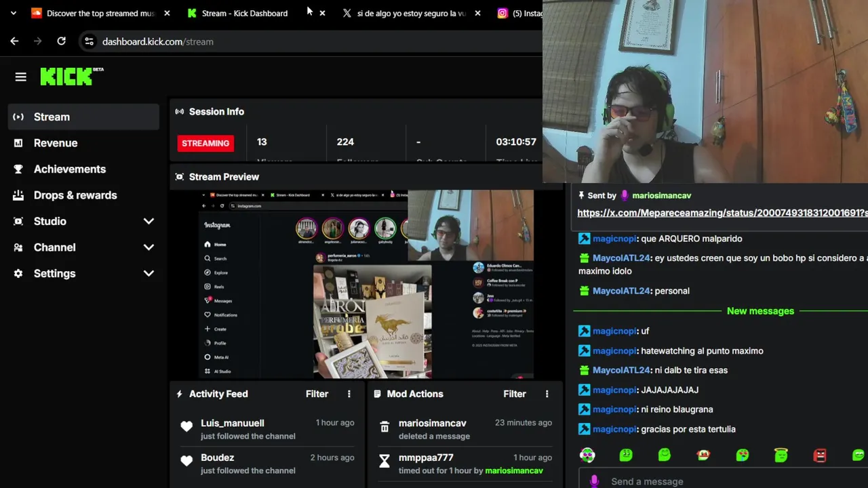
Task: Click the Stream Preview header icon
Action: [179, 177]
